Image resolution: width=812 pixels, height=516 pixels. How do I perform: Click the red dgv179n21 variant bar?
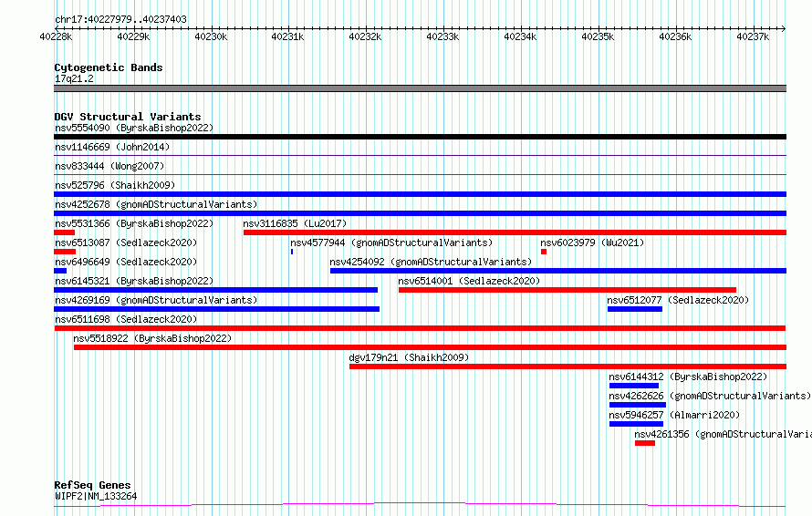pyautogui.click(x=568, y=366)
